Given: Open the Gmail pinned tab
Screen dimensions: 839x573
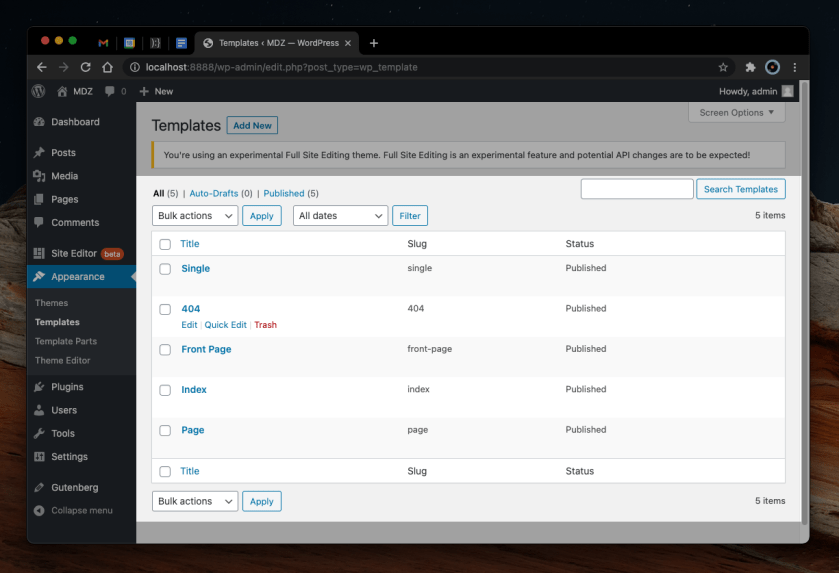Looking at the screenshot, I should (x=103, y=43).
